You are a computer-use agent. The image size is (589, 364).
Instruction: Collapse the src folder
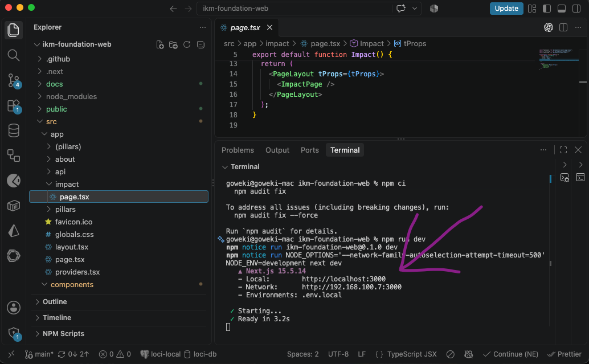coord(51,122)
